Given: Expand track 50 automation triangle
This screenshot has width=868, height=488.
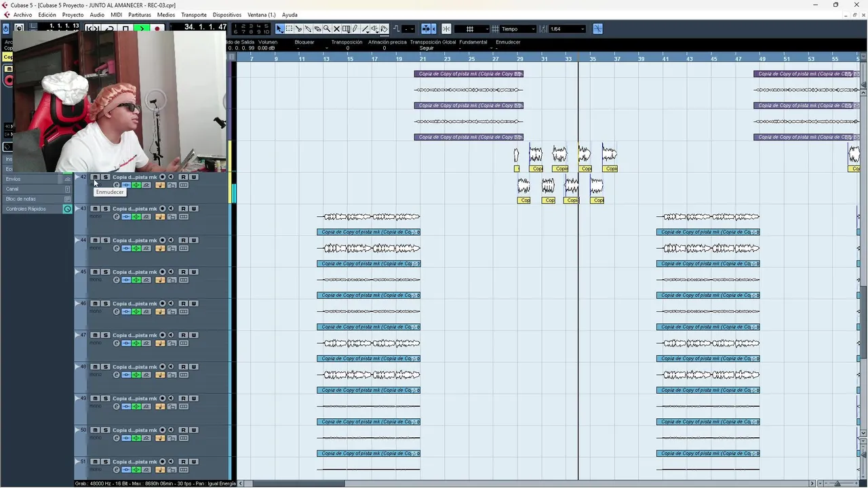Looking at the screenshot, I should pos(77,430).
